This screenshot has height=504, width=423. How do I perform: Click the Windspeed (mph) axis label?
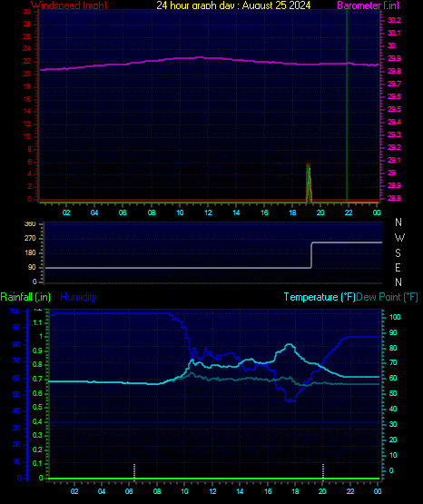tap(69, 5)
